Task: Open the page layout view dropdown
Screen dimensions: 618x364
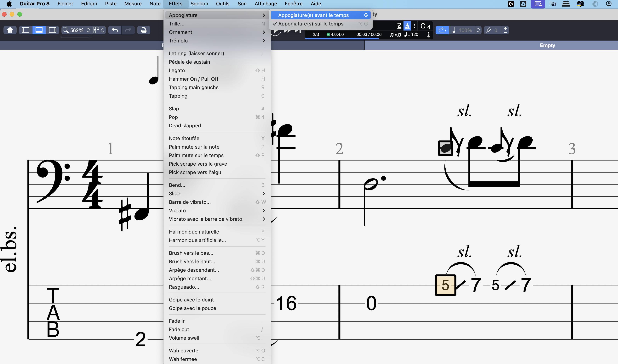Action: [x=99, y=30]
